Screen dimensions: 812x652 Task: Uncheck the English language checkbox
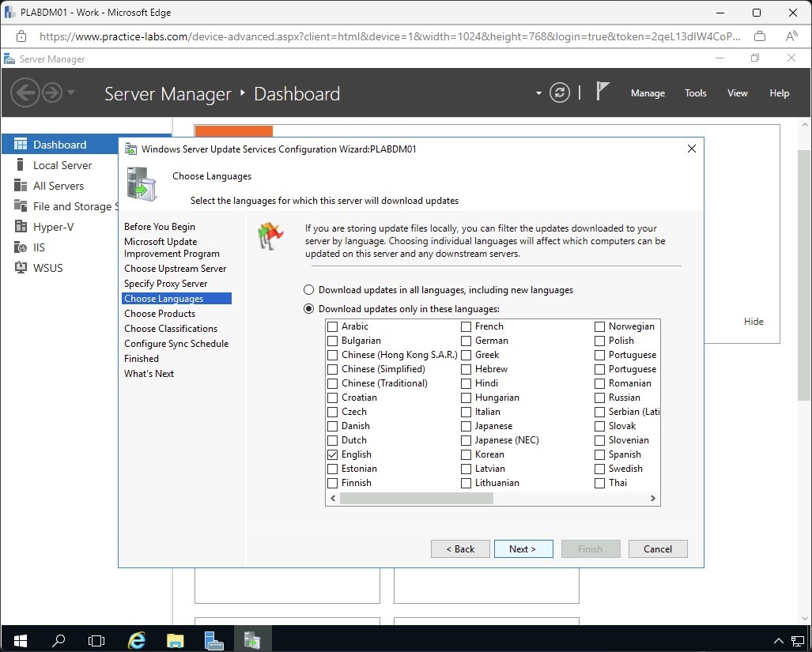(x=333, y=454)
